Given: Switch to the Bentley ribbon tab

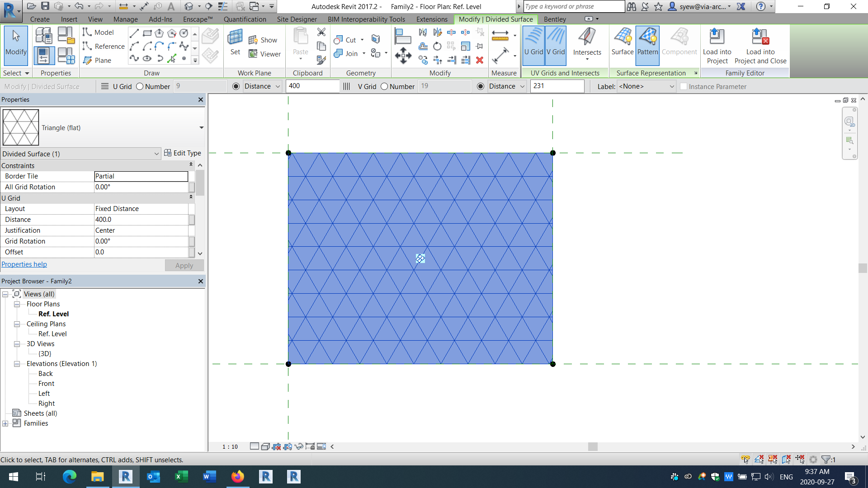Looking at the screenshot, I should tap(555, 19).
